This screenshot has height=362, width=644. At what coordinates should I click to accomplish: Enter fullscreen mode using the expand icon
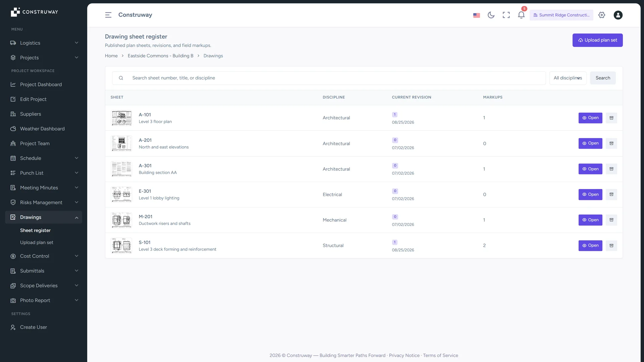tap(506, 15)
